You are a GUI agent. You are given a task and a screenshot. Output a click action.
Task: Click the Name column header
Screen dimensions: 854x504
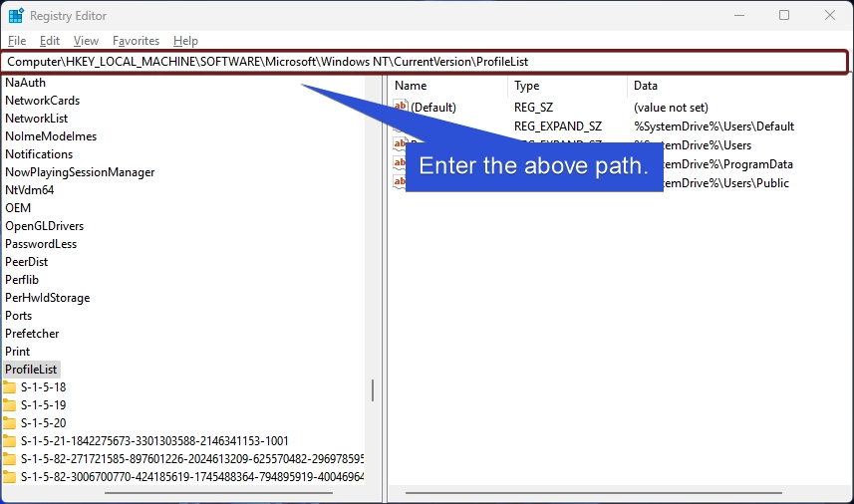(x=411, y=86)
